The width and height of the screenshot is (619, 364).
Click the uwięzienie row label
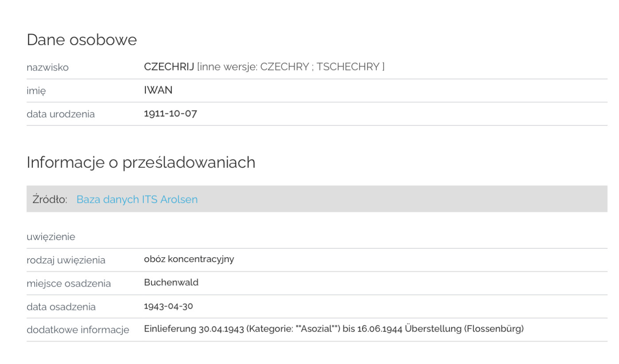click(x=51, y=237)
